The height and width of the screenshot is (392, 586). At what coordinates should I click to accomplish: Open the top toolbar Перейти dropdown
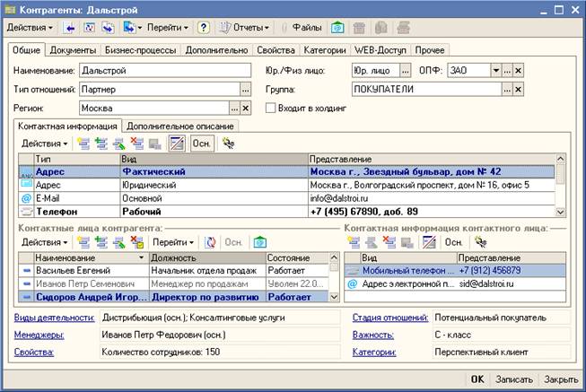(x=168, y=28)
